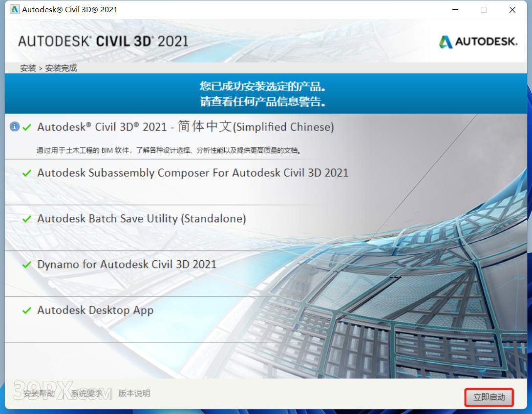Select the "Autodesk Batch Save Utility (Standalone)" row

coord(266,228)
